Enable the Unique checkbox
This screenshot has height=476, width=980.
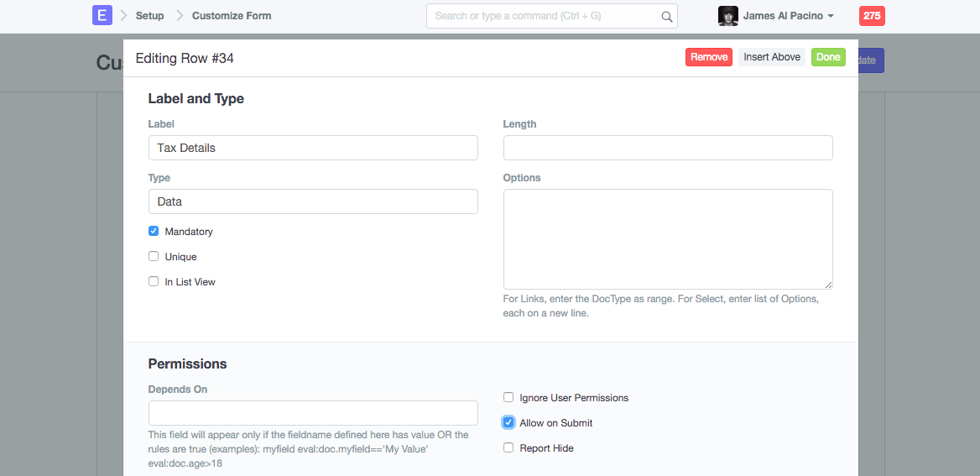[154, 257]
